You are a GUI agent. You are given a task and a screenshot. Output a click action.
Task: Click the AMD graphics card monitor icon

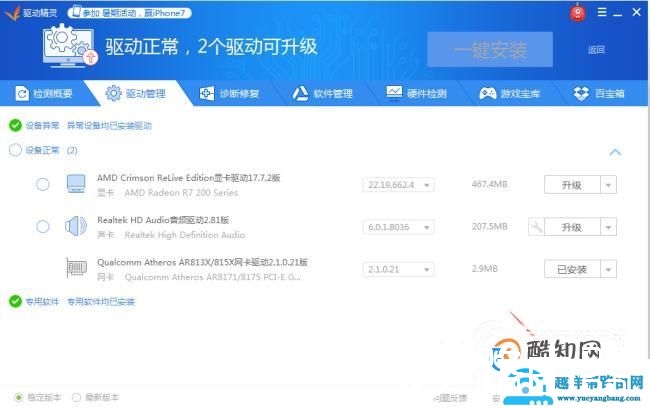pos(76,184)
